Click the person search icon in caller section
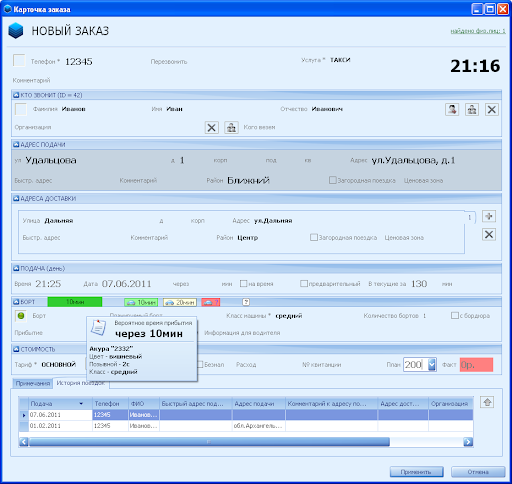Screen dimensions: 512x484 coord(452,109)
